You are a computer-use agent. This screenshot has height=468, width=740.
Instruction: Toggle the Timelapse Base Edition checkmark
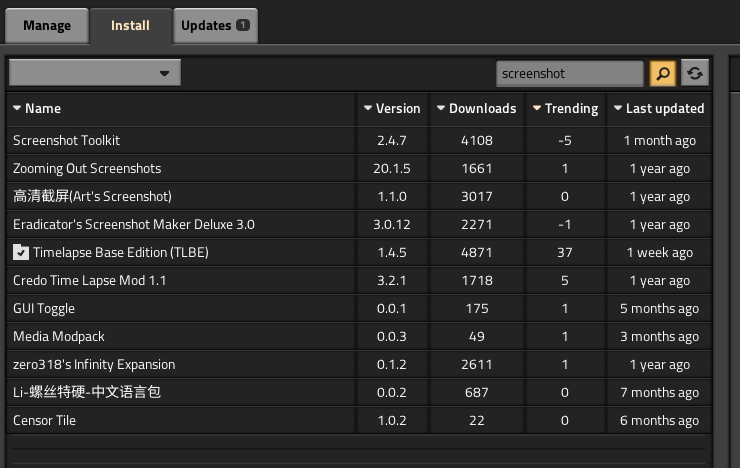point(21,252)
